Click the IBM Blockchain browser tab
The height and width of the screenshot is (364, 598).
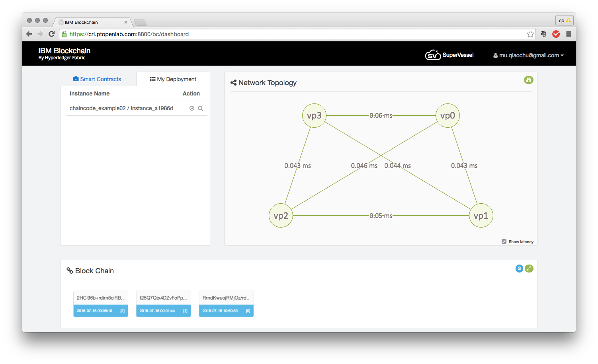point(92,22)
